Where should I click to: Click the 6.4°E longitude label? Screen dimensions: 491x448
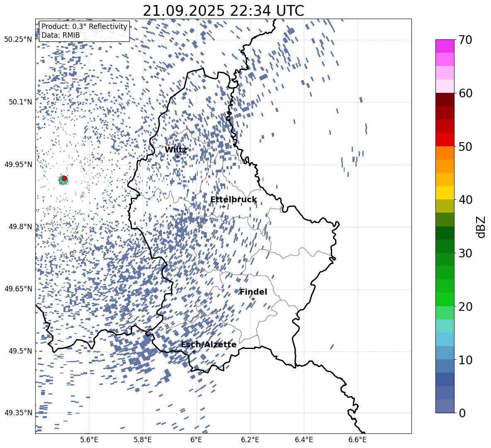pyautogui.click(x=304, y=440)
